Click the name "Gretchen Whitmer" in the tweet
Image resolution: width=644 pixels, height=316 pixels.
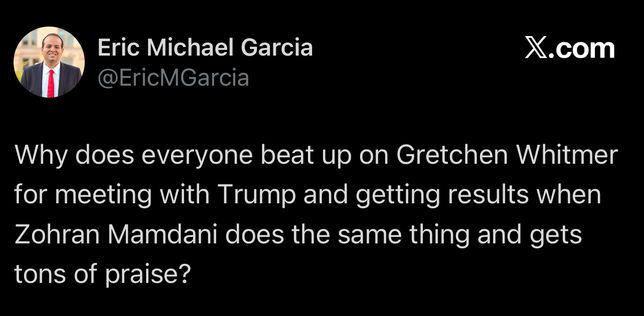pos(507,156)
